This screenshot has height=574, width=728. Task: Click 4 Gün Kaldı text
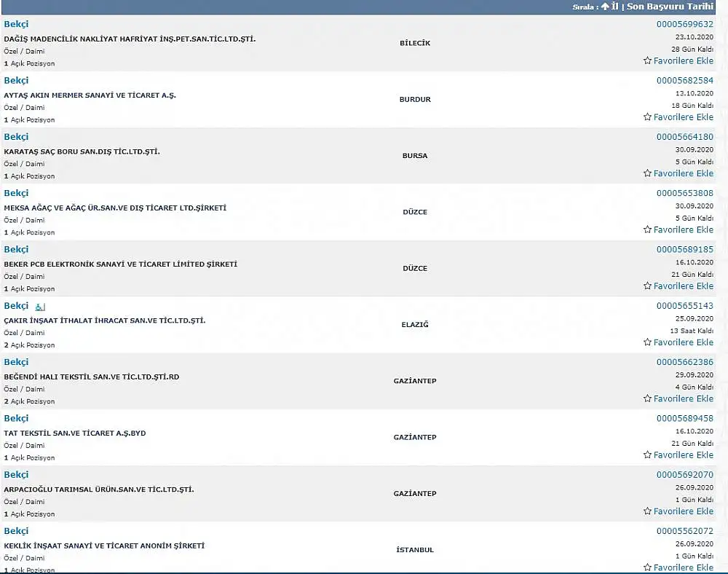coord(694,387)
